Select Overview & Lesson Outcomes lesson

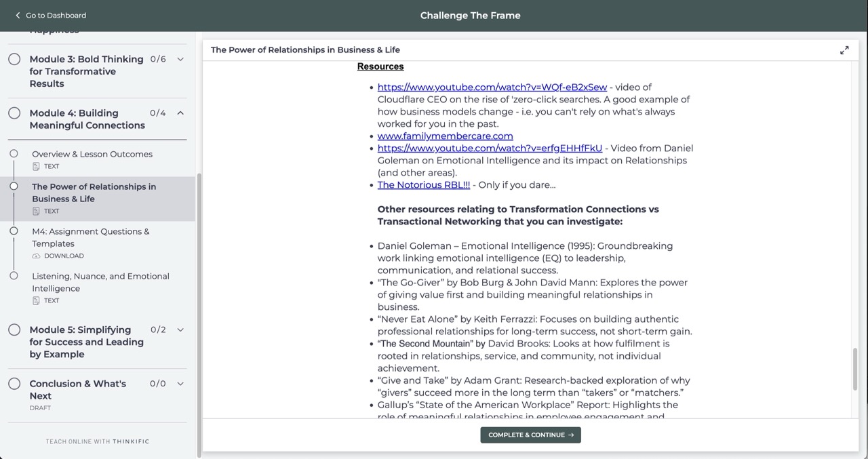point(92,154)
